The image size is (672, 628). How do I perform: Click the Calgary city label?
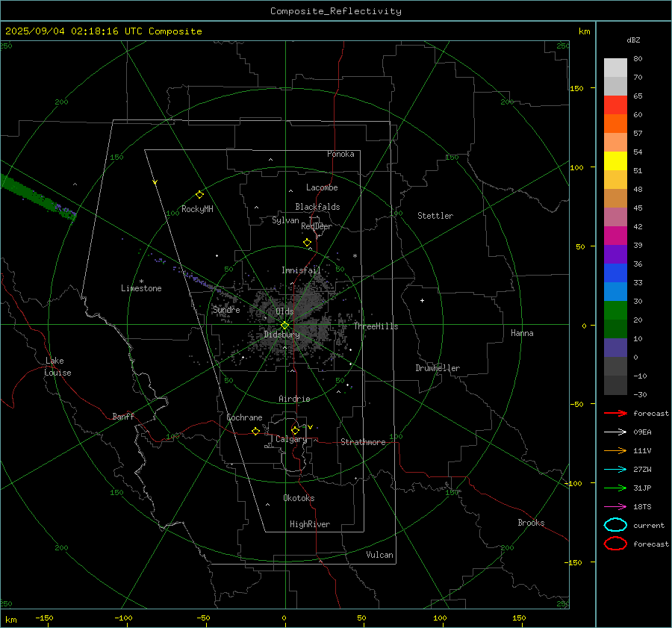pyautogui.click(x=291, y=439)
